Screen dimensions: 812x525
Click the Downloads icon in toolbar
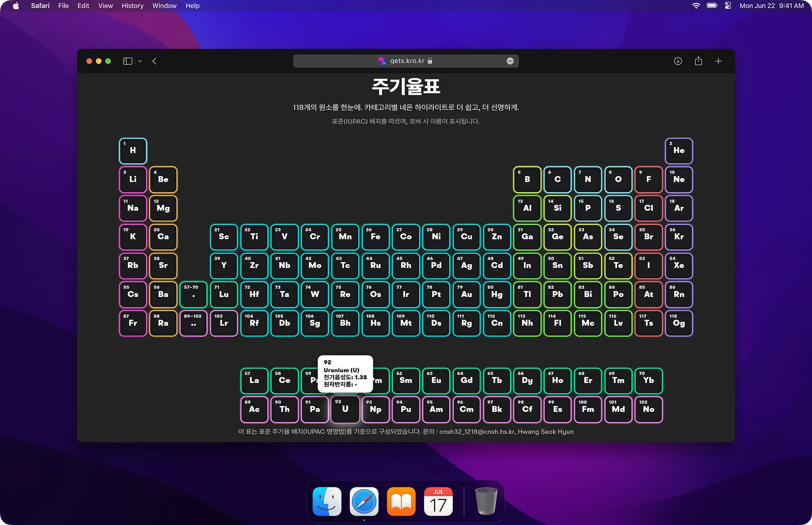tap(678, 61)
